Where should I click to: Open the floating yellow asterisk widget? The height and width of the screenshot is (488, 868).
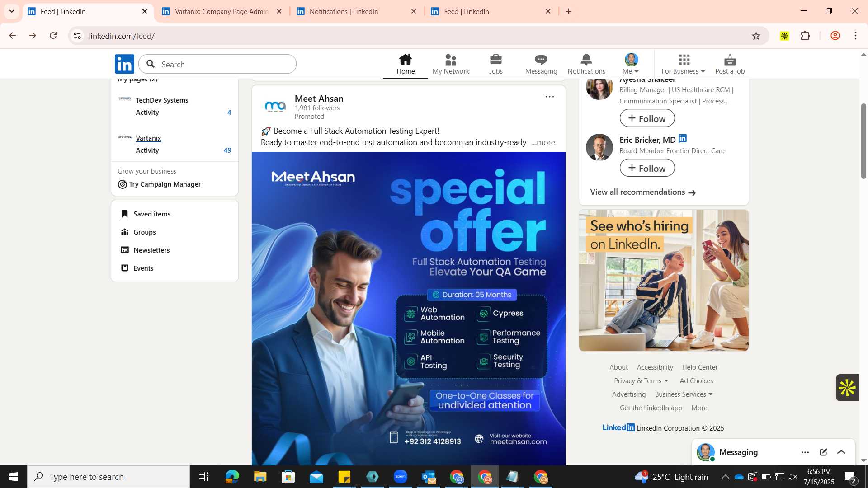click(847, 388)
